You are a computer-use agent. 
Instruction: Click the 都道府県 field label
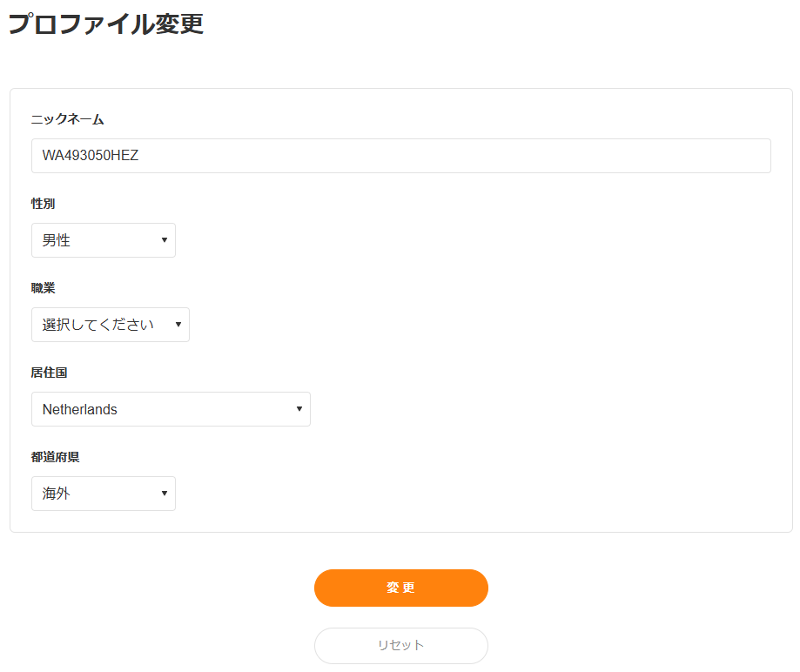pos(56,457)
